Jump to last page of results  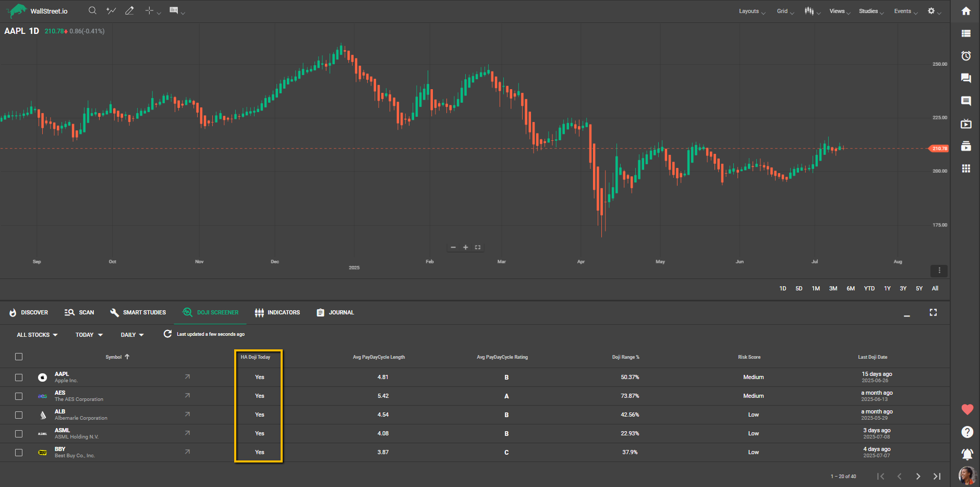click(937, 476)
